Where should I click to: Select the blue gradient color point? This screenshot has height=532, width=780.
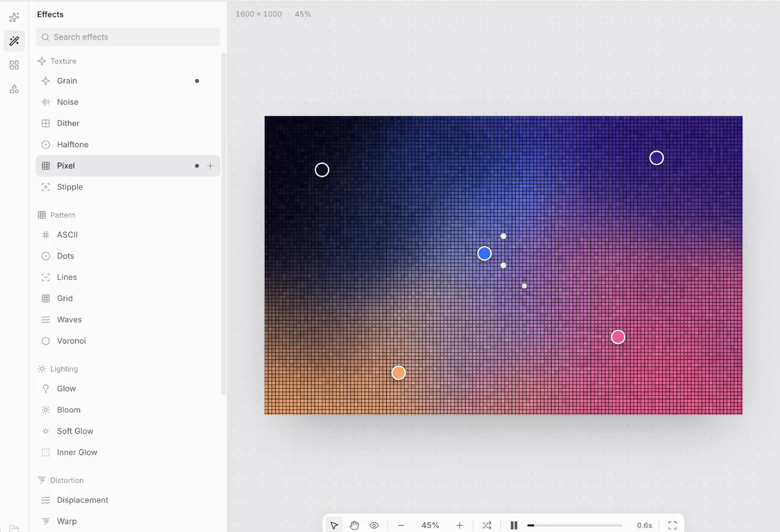coord(484,253)
